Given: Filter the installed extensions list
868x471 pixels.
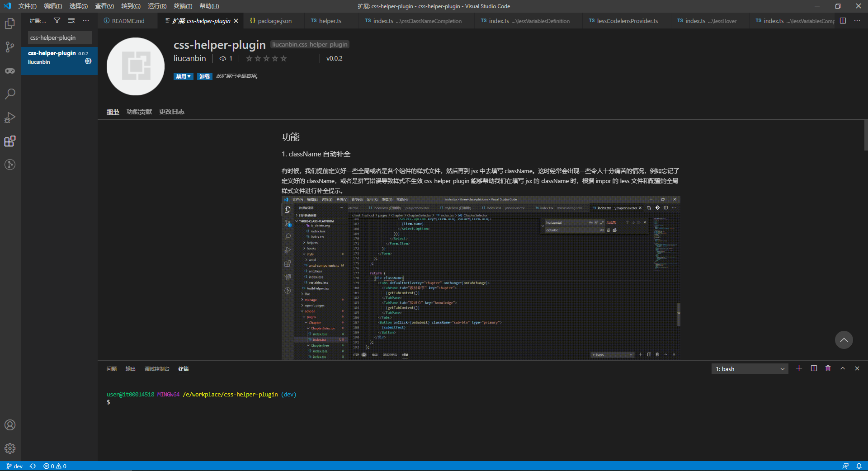Looking at the screenshot, I should click(57, 21).
